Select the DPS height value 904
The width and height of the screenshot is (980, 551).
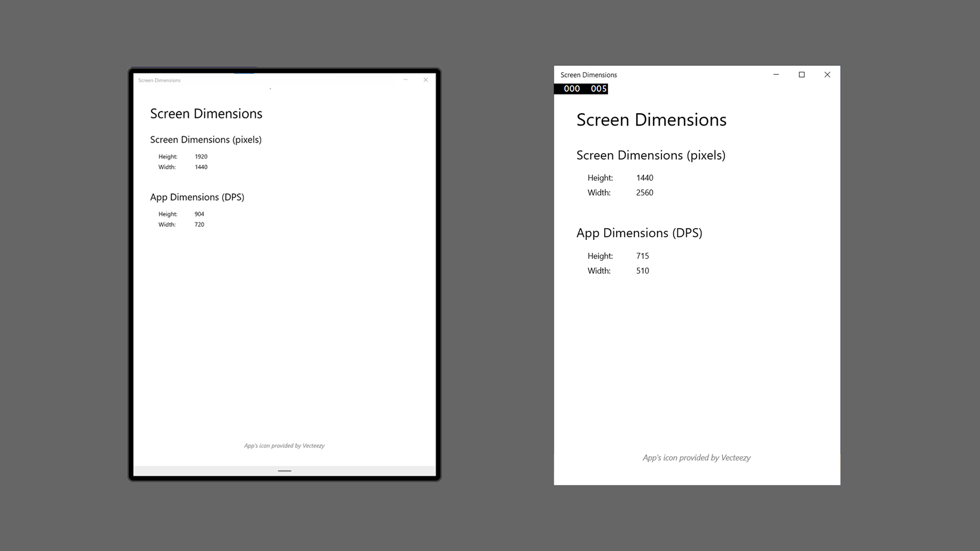199,214
